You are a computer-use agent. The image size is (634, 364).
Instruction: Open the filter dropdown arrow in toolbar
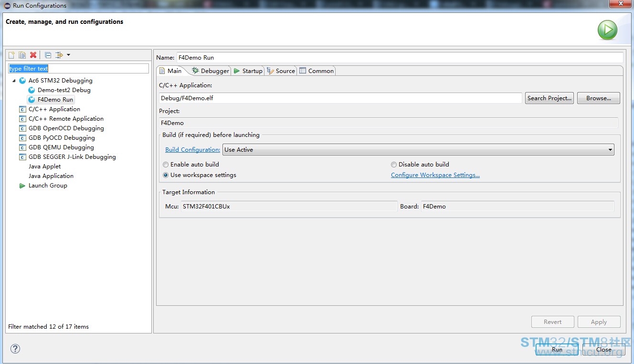(x=68, y=55)
